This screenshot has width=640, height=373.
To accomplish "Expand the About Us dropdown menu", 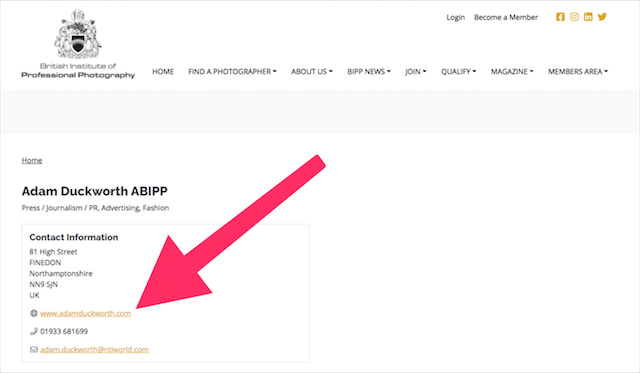I will pyautogui.click(x=312, y=71).
